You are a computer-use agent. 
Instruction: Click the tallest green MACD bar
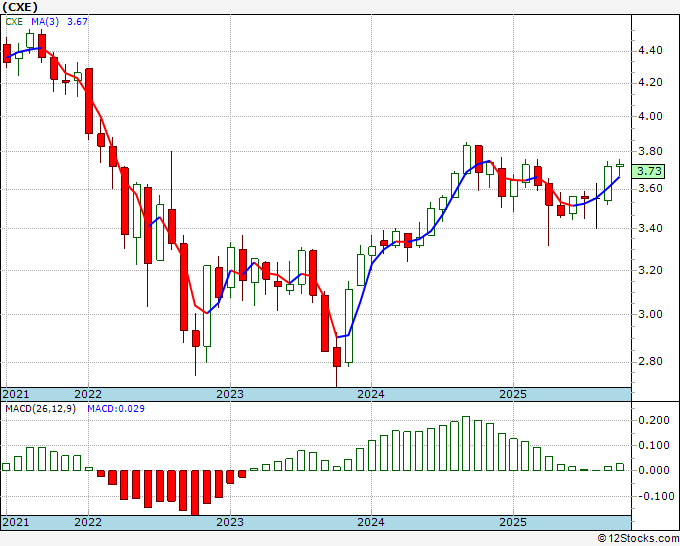click(x=466, y=443)
